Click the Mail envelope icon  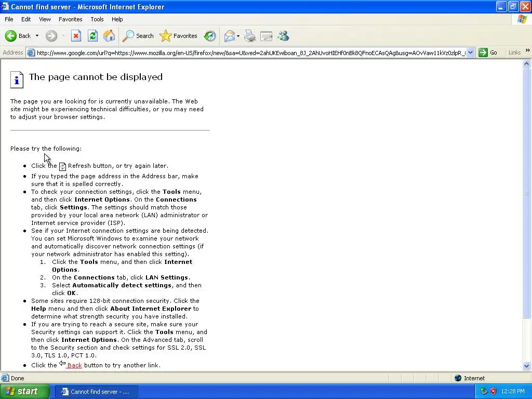tap(230, 36)
